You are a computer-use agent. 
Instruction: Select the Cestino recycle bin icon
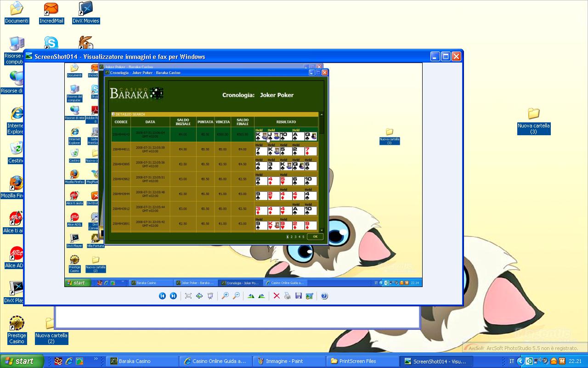coord(16,152)
